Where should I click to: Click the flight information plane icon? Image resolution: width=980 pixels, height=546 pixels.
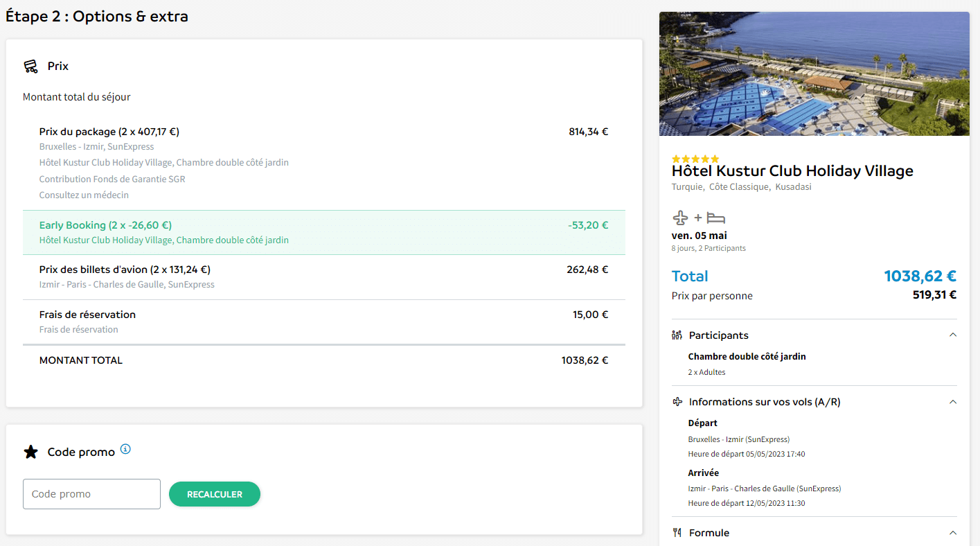coord(677,402)
